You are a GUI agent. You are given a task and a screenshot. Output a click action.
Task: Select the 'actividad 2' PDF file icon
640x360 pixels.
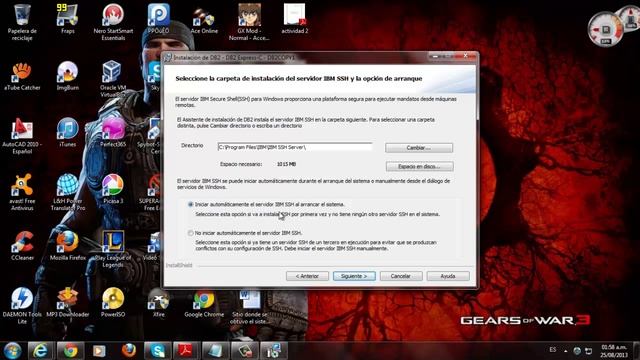(x=295, y=19)
